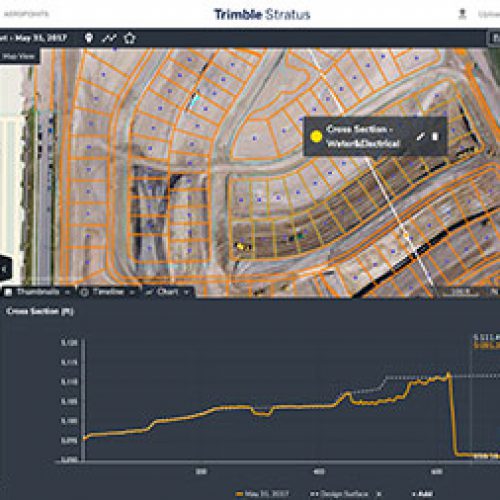Select the map pin marker tool
This screenshot has height=500, width=500.
(x=89, y=38)
